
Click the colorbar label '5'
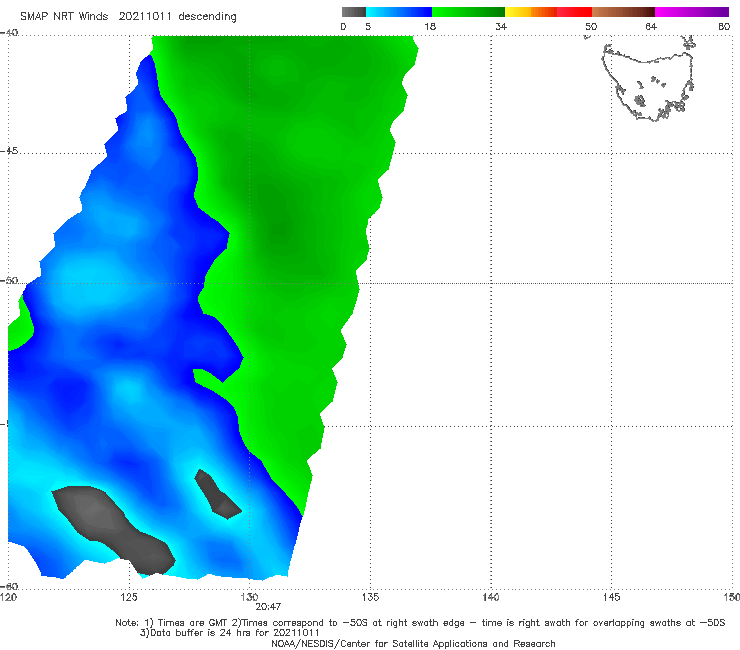[368, 27]
